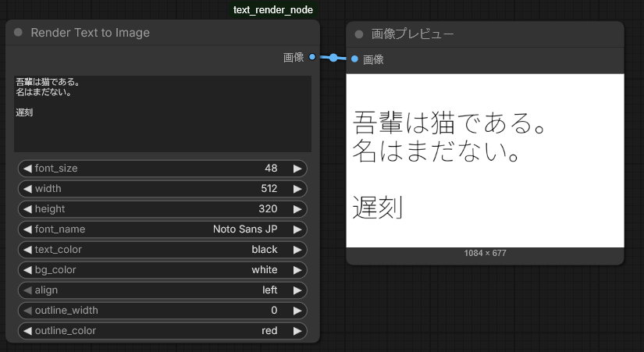Click the 画像 output label on Render node
Image resolution: width=644 pixels, height=352 pixels.
[x=294, y=57]
